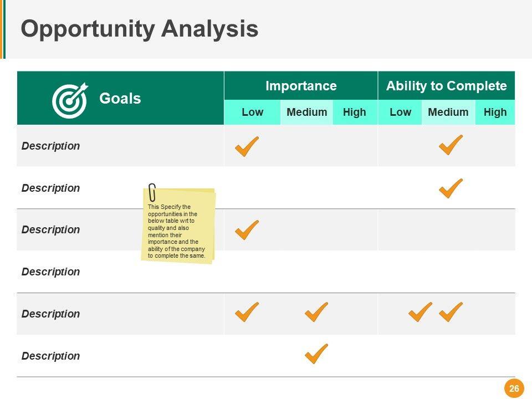Screen dimensions: 532x399
Task: Click the Goals header label
Action: [x=120, y=99]
